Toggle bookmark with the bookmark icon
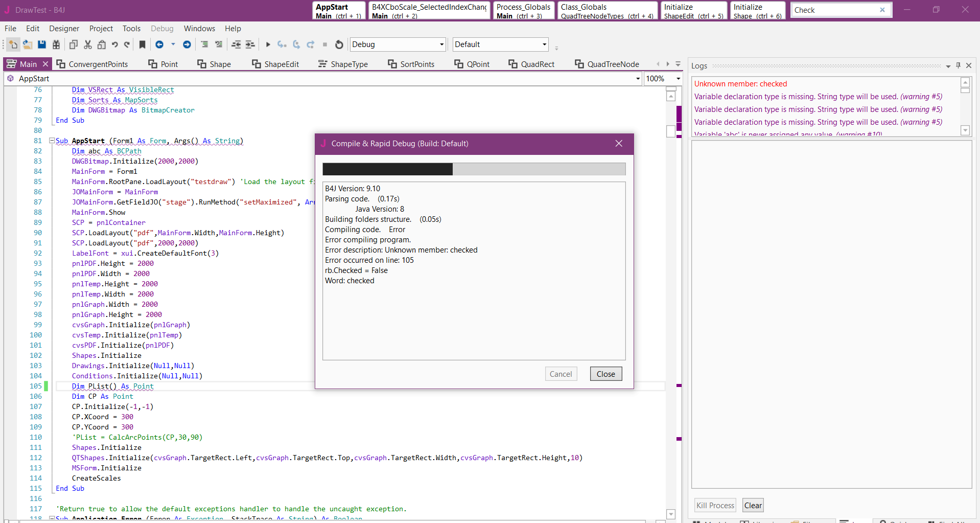The width and height of the screenshot is (980, 523). [x=143, y=45]
